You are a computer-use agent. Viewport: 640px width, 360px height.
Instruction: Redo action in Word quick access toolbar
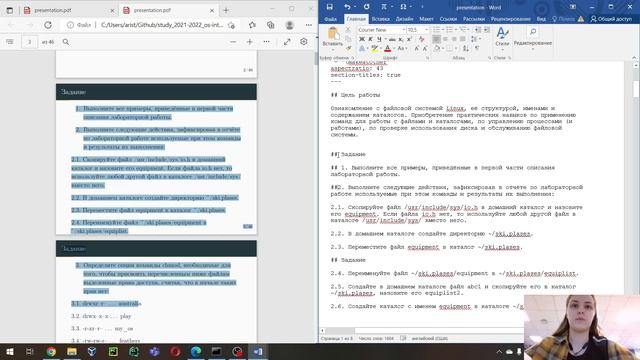point(367,7)
